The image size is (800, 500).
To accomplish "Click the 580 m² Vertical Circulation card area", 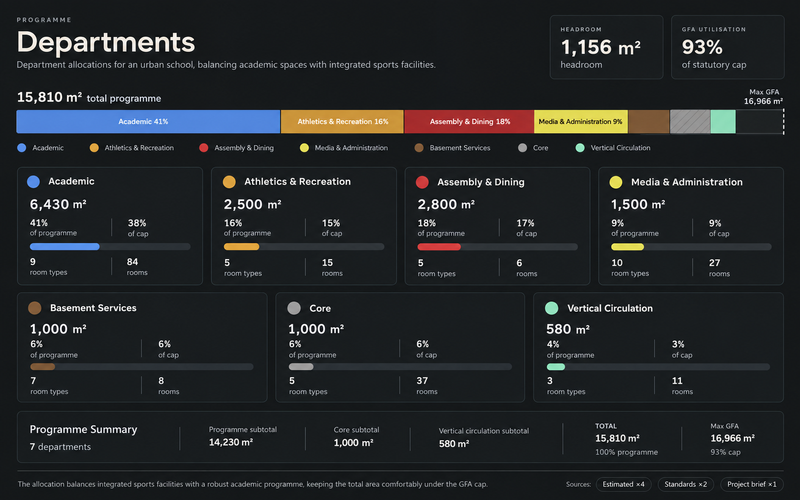I will [x=568, y=329].
